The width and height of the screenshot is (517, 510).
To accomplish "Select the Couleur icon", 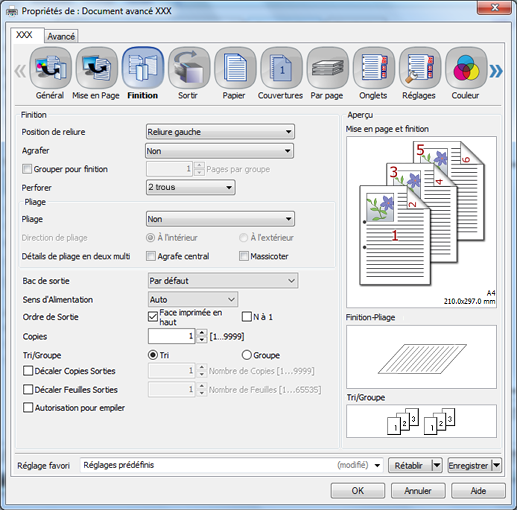I will coord(466,68).
